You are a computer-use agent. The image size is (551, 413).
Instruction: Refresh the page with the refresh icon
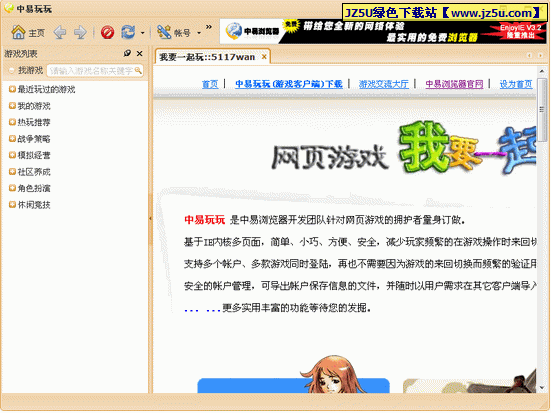128,33
